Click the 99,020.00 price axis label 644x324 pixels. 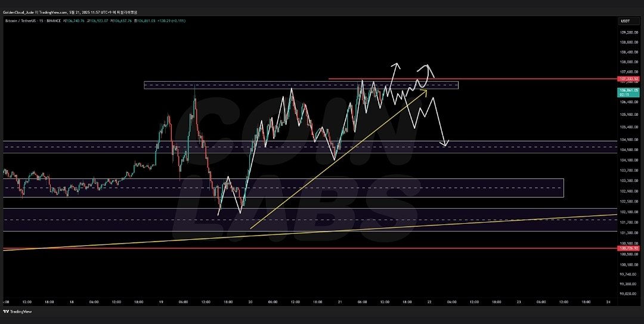629,294
